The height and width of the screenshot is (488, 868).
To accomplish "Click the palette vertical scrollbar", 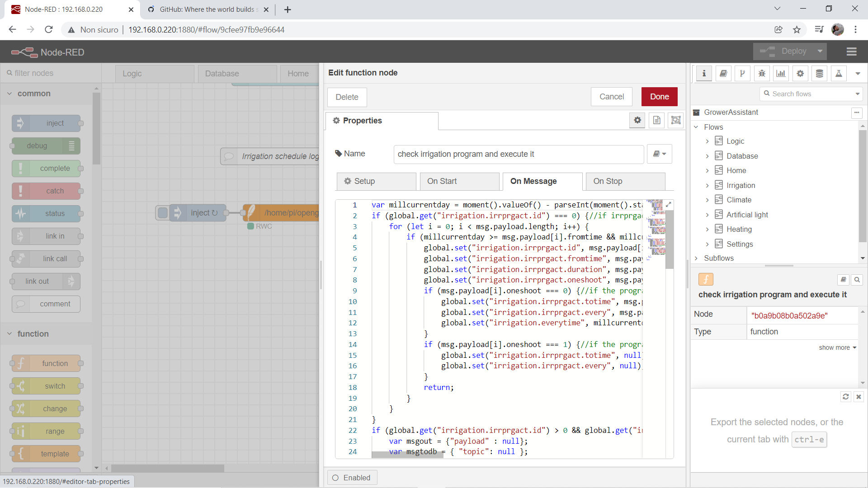I will (x=96, y=129).
